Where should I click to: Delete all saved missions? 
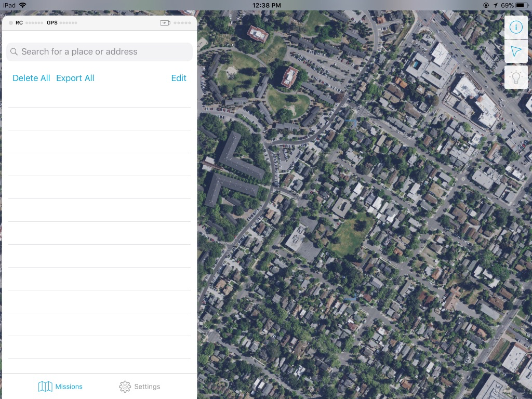[31, 78]
